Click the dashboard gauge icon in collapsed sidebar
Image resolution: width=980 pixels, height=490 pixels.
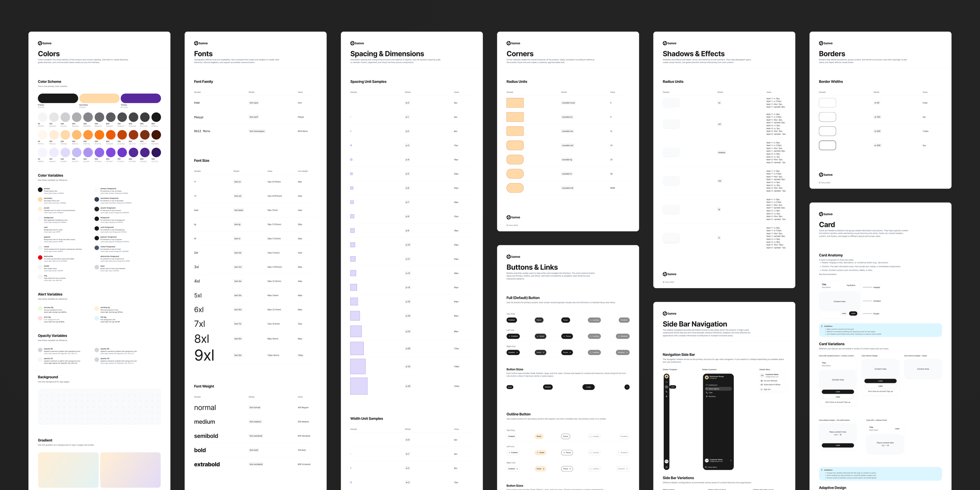tap(666, 382)
